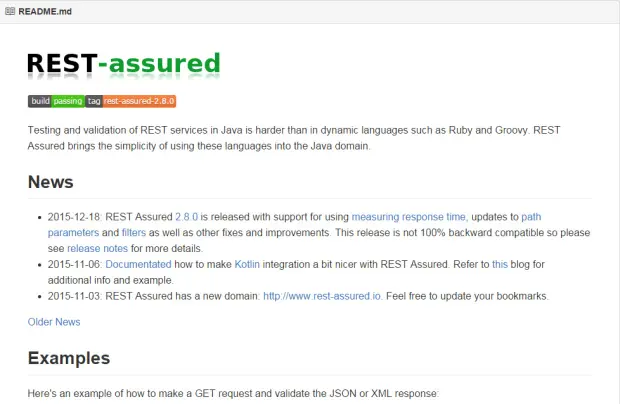Open the release notes link

[x=97, y=249]
